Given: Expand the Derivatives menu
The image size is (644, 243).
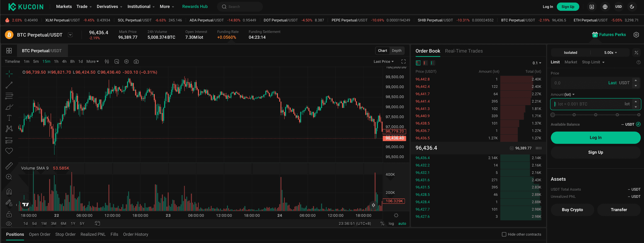Looking at the screenshot, I should pos(109,7).
